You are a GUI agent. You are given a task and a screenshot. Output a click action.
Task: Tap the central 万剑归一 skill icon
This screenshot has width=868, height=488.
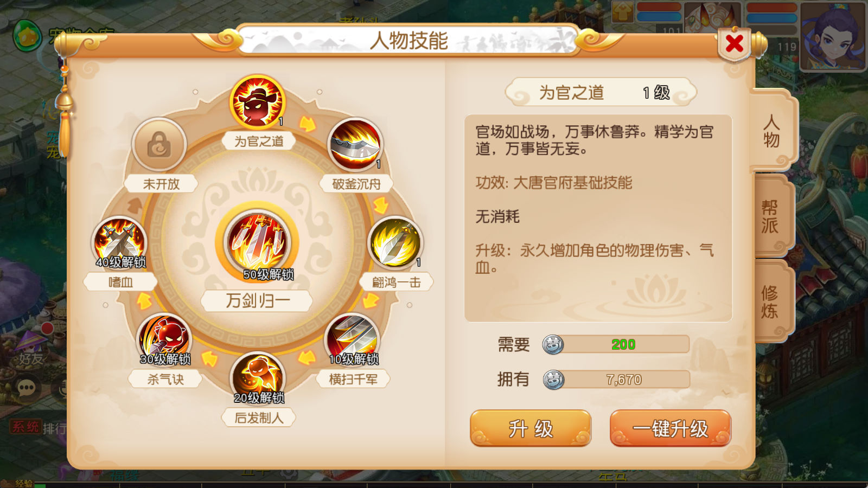[x=258, y=243]
